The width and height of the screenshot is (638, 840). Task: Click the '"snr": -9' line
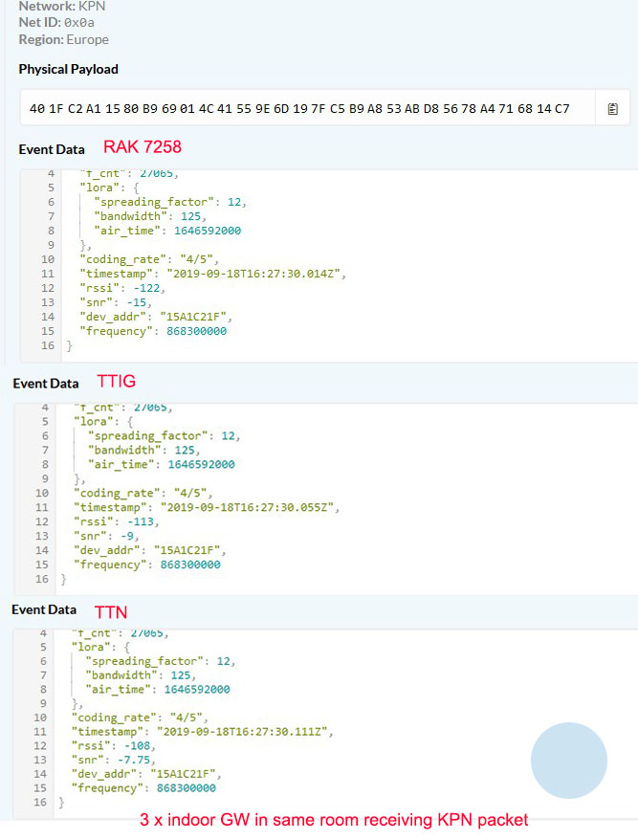(x=106, y=536)
